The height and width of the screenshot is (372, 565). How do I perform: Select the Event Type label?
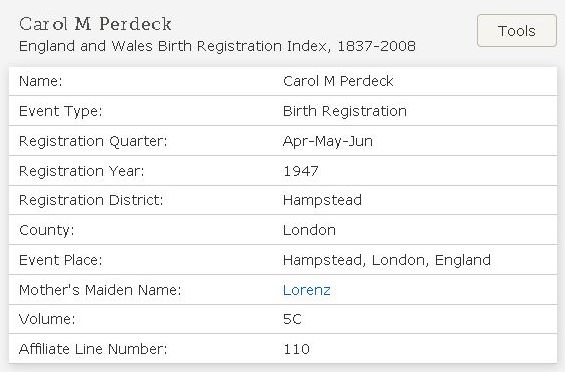(61, 111)
